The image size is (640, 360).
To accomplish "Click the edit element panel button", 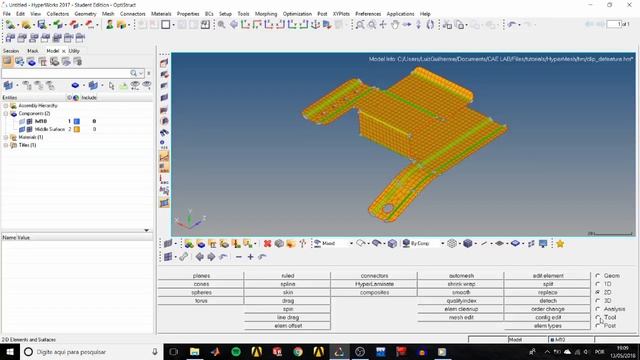I will (x=548, y=276).
